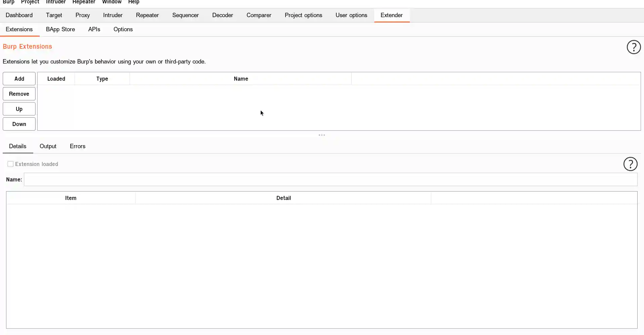Image resolution: width=644 pixels, height=335 pixels.
Task: Sort extensions by the Loaded column header
Action: pos(56,79)
